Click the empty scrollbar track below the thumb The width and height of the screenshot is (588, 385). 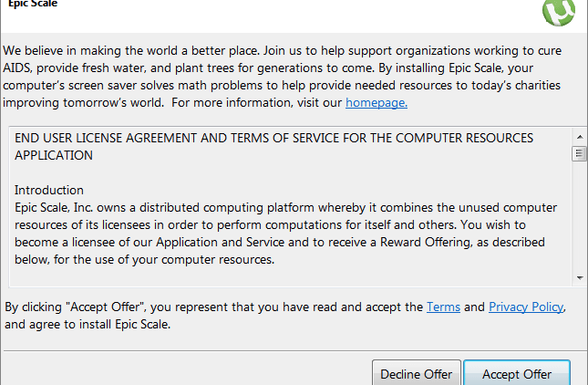point(579,219)
